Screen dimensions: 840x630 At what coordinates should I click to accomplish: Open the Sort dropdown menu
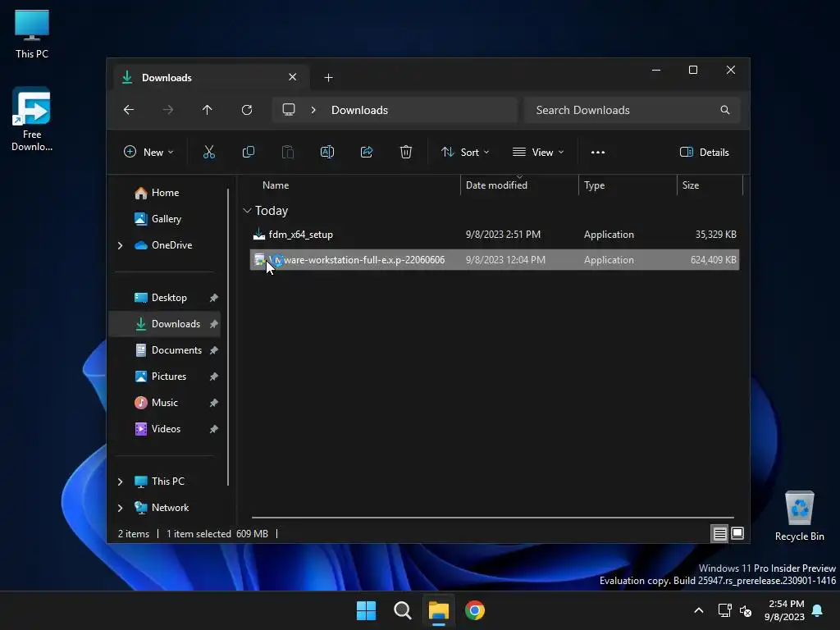point(465,152)
